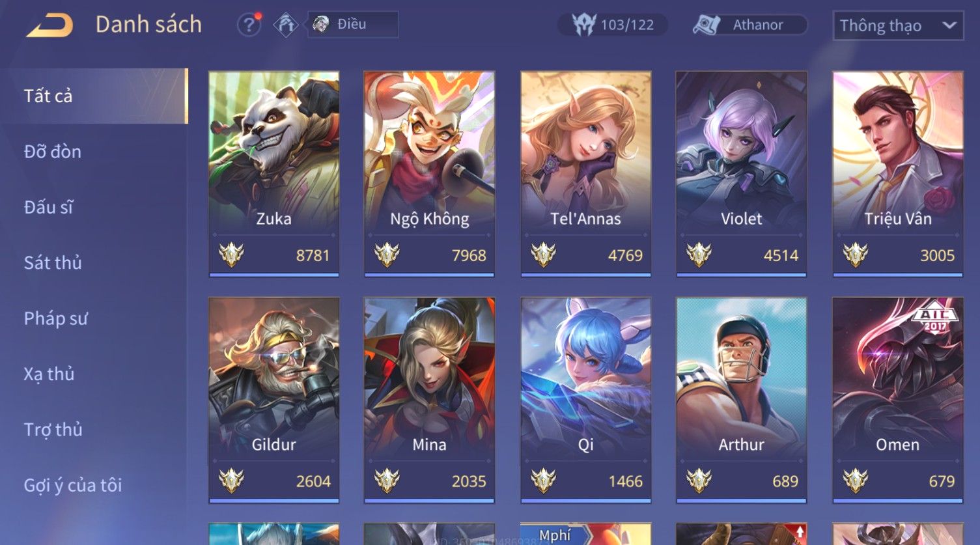Screen dimensions: 980x545
Task: Click Violet's mastery badge icon
Action: coord(699,255)
